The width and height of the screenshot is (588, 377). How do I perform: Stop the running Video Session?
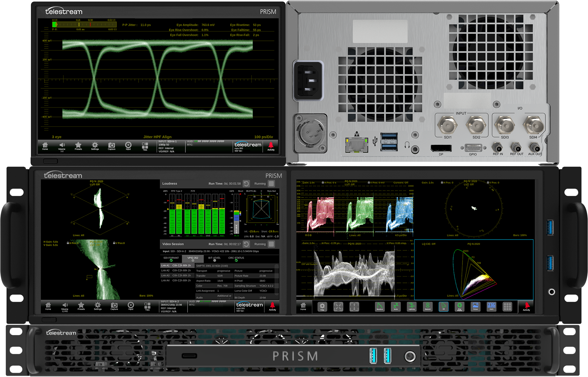tap(271, 244)
